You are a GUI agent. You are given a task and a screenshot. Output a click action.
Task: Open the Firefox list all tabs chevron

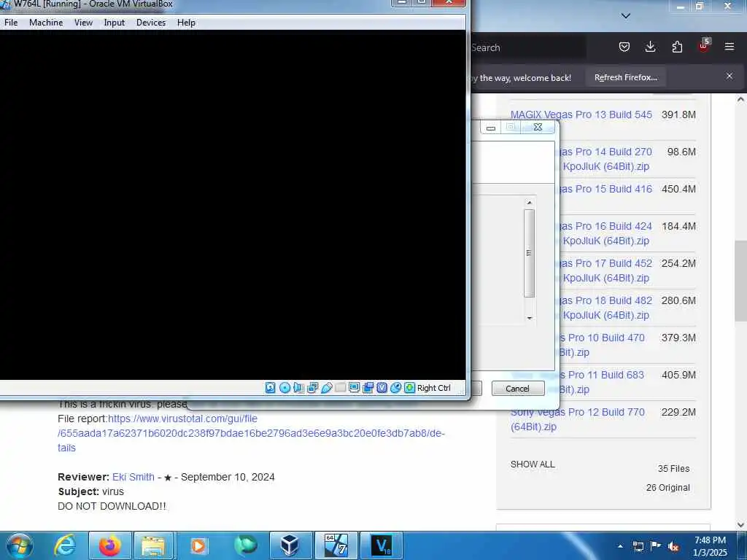click(626, 16)
